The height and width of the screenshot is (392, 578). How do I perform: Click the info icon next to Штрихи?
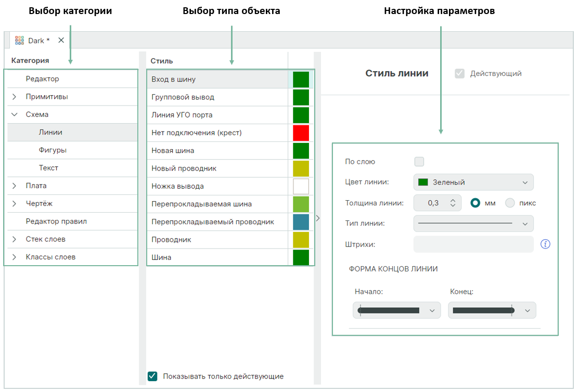(545, 244)
